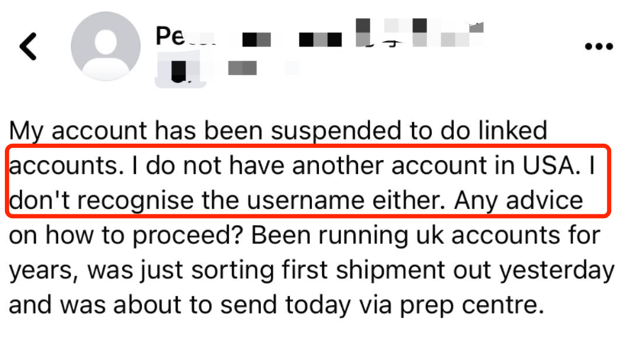Click "recognise" in the highlighted text
The width and height of the screenshot is (631, 364).
135,200
